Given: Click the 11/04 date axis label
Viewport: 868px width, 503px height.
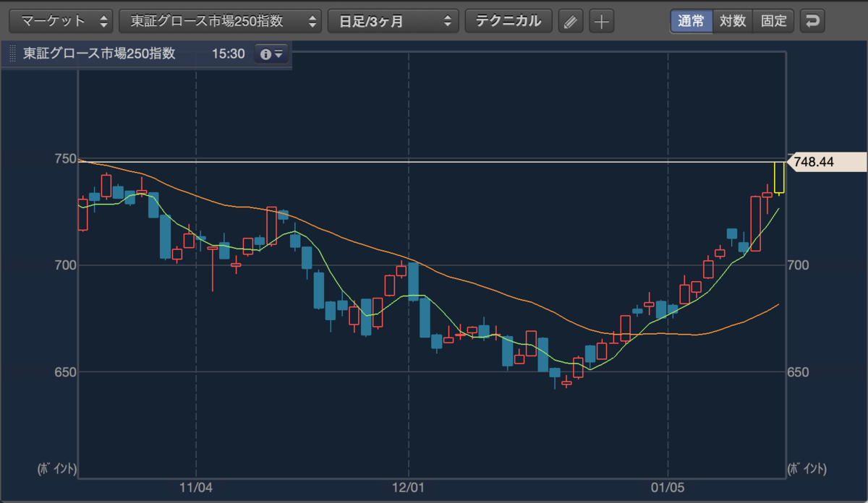Looking at the screenshot, I should pyautogui.click(x=196, y=488).
